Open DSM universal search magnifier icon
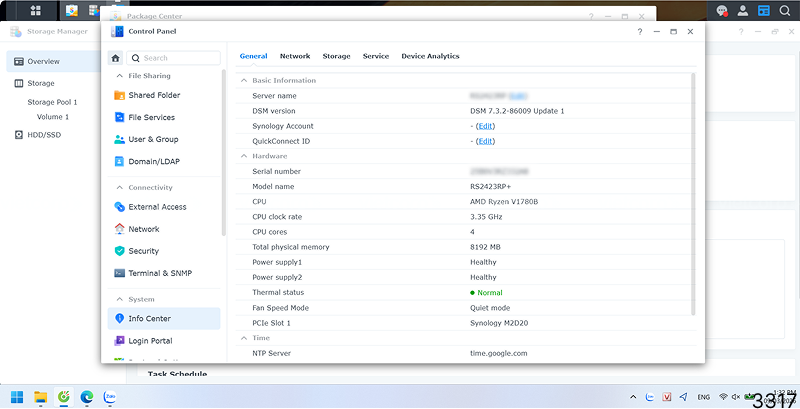Viewport: 800px width, 409px height. pos(785,10)
